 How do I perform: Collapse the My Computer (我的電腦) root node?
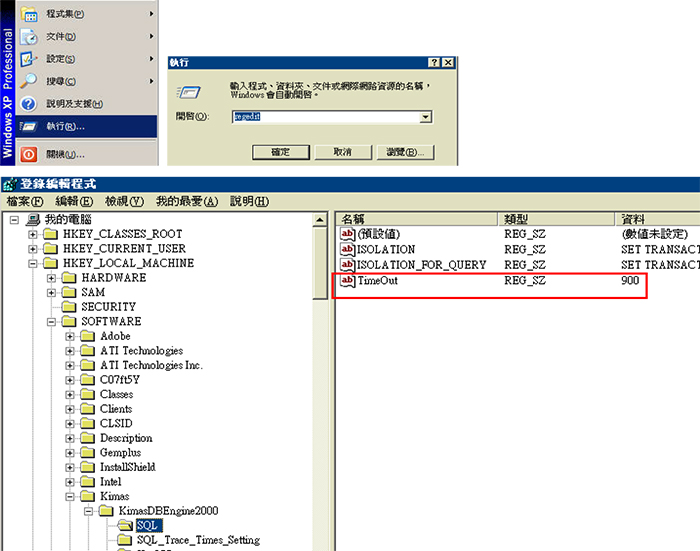(14, 220)
